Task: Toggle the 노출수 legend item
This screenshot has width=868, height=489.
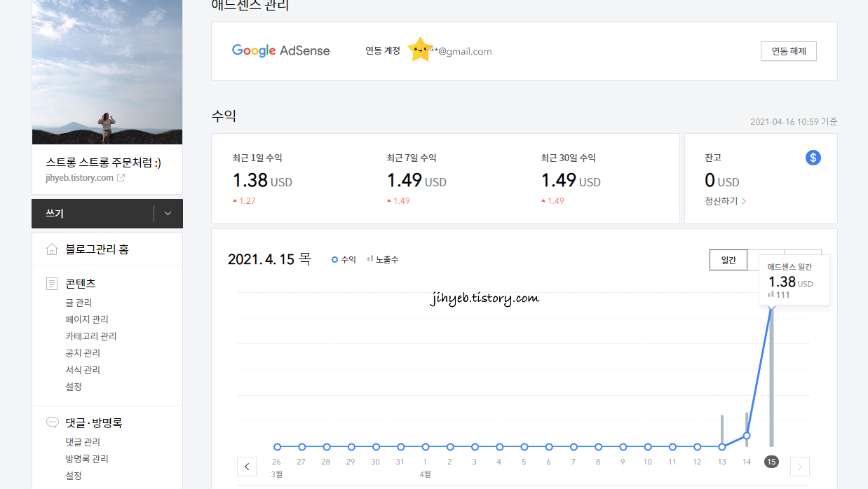Action: 383,260
